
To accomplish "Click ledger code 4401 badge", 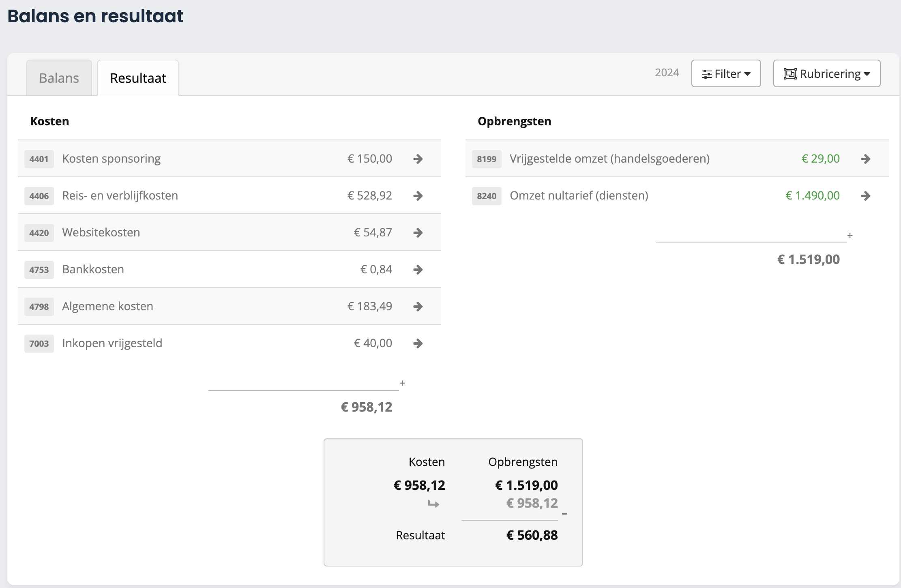I will tap(39, 159).
